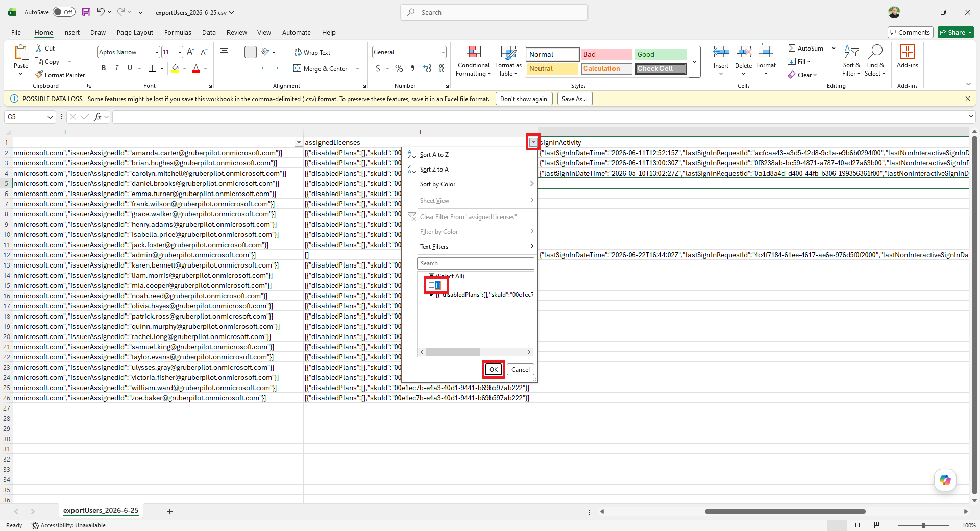Click the Copilot floating icon
Image resolution: width=980 pixels, height=531 pixels.
pyautogui.click(x=945, y=480)
